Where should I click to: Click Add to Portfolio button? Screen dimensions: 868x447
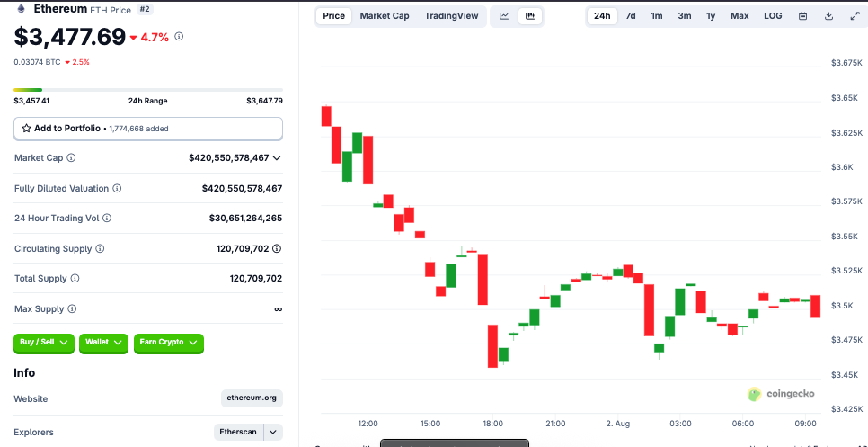(148, 129)
